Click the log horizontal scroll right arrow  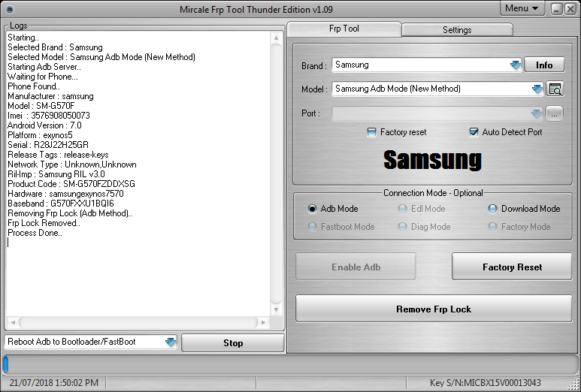click(x=263, y=322)
